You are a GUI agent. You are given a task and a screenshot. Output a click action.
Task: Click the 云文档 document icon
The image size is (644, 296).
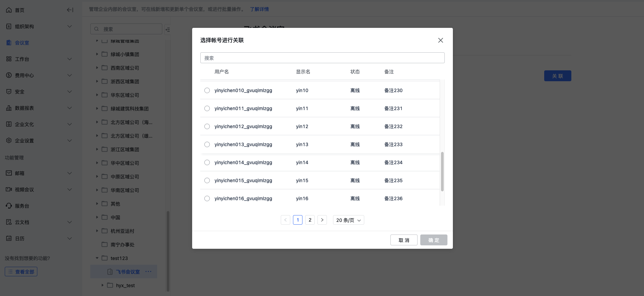[x=9, y=222]
